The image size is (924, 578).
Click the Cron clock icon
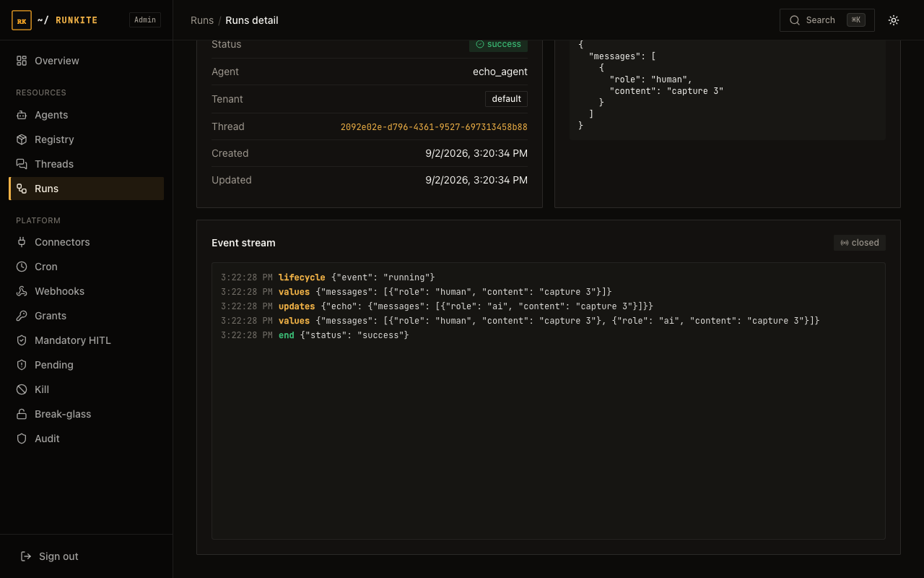[22, 267]
